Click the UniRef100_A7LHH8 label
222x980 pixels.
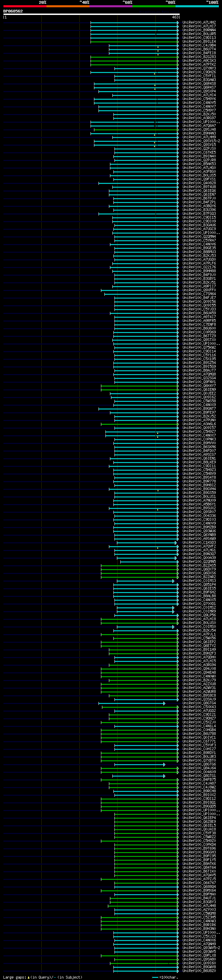(199, 906)
